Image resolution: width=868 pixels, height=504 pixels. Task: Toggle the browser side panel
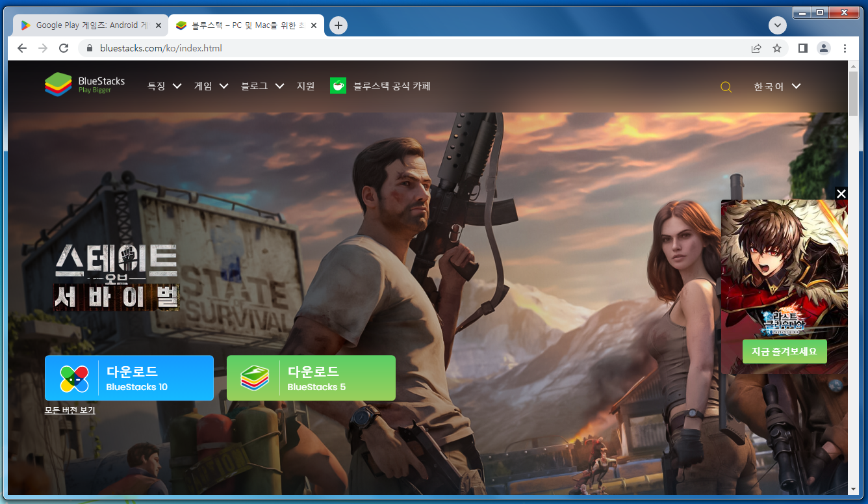(803, 48)
